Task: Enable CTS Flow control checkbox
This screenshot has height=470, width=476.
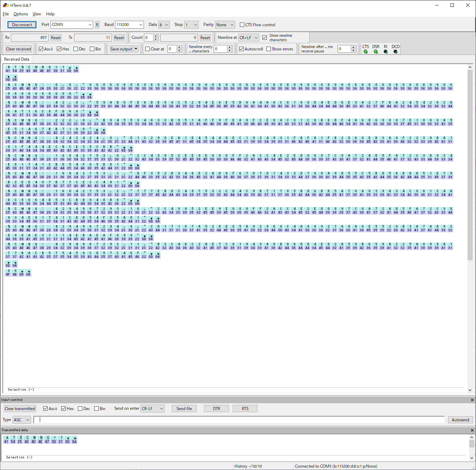Action: pyautogui.click(x=242, y=25)
